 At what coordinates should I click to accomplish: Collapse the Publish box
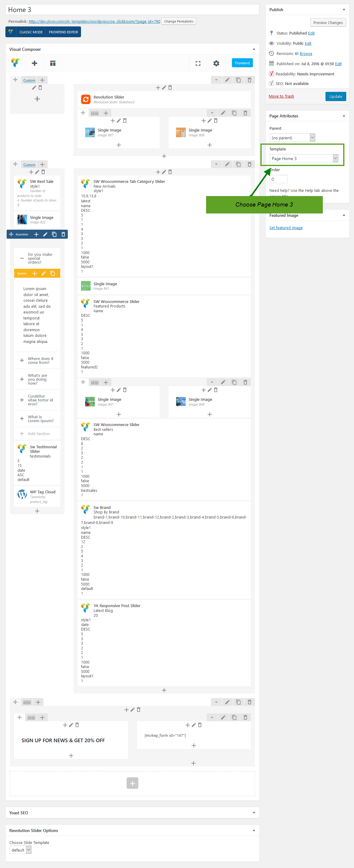(344, 9)
